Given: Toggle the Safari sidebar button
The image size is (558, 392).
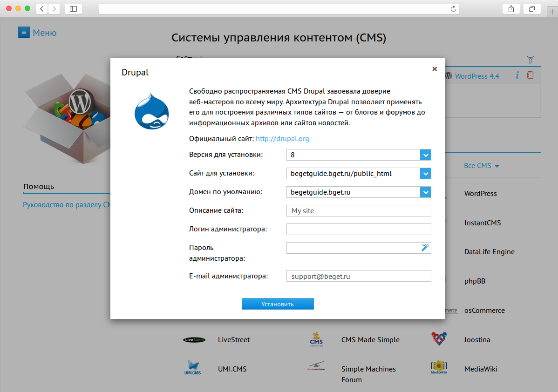Looking at the screenshot, I should pyautogui.click(x=73, y=9).
